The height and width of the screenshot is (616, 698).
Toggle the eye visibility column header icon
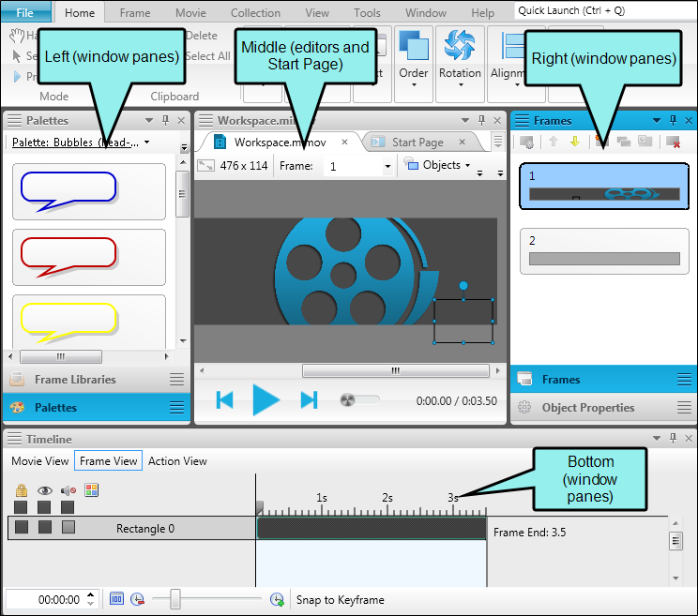pyautogui.click(x=44, y=490)
